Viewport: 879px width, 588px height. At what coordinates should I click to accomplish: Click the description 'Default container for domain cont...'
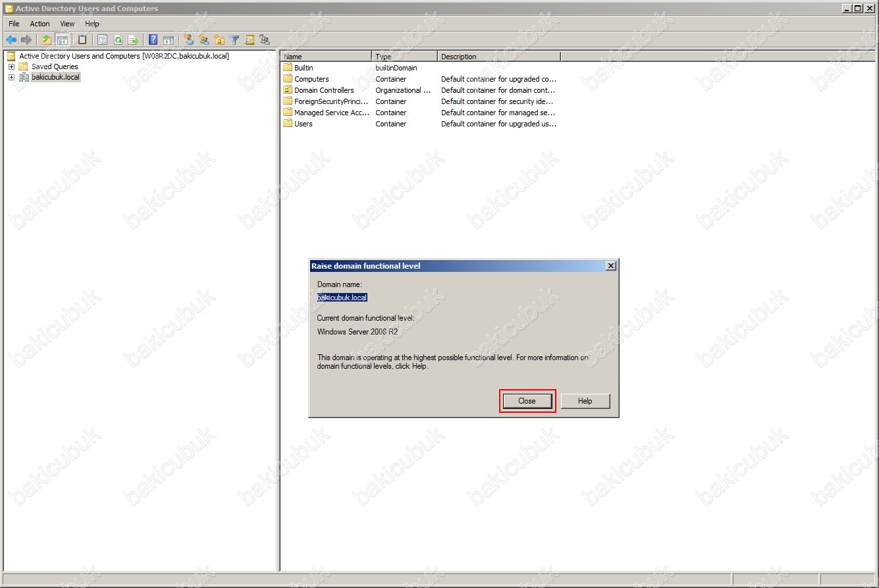498,90
